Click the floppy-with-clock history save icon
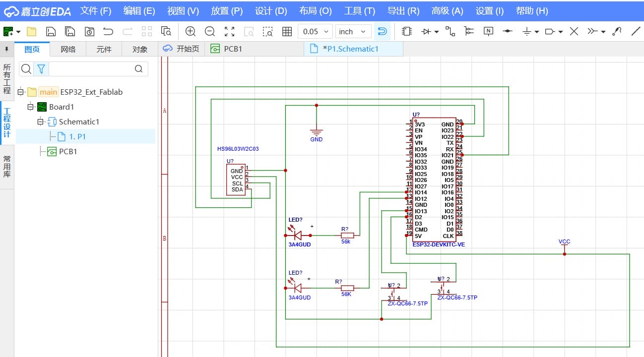Image resolution: width=644 pixels, height=357 pixels. [x=89, y=32]
